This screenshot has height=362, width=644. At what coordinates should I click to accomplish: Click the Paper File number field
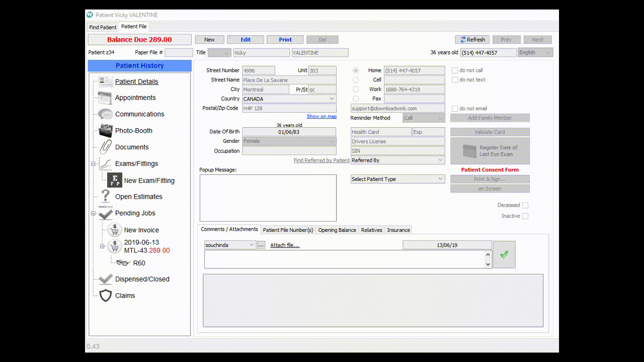pos(179,52)
